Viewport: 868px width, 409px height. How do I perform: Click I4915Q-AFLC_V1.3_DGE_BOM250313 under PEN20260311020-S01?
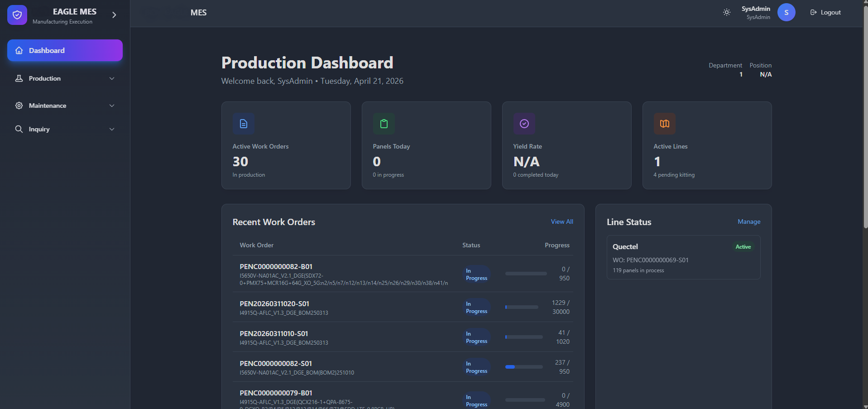pos(284,313)
